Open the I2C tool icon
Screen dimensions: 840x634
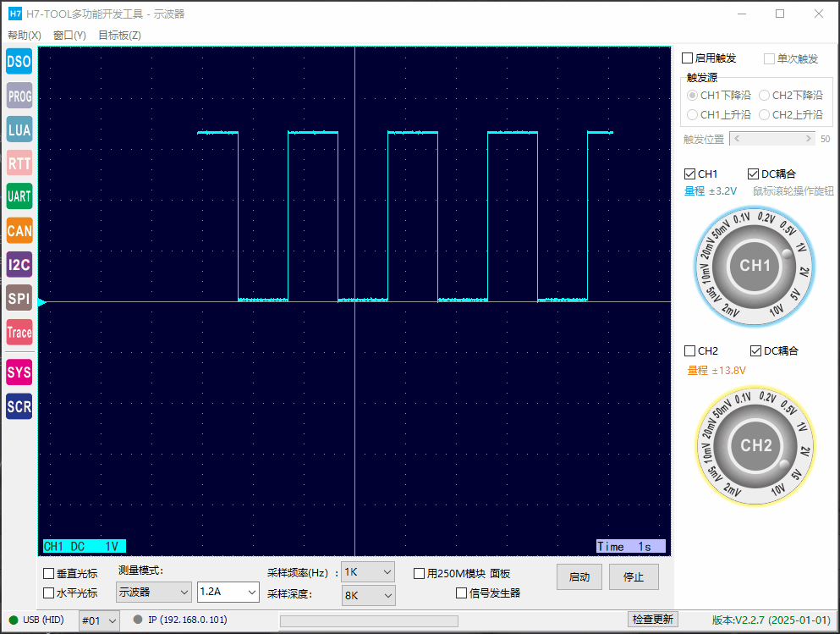[x=19, y=264]
